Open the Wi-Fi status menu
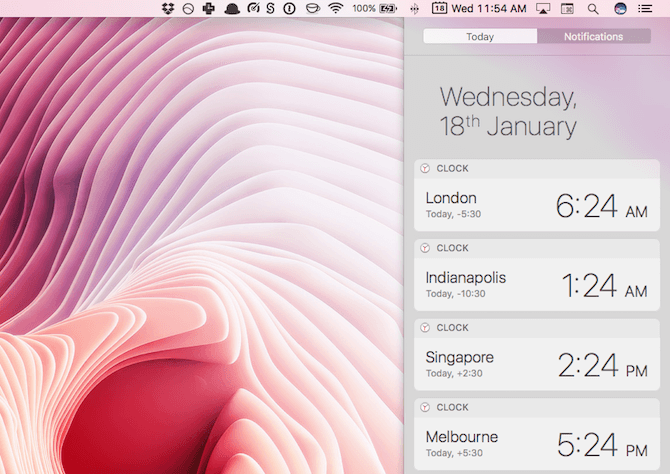670x474 pixels. point(335,8)
